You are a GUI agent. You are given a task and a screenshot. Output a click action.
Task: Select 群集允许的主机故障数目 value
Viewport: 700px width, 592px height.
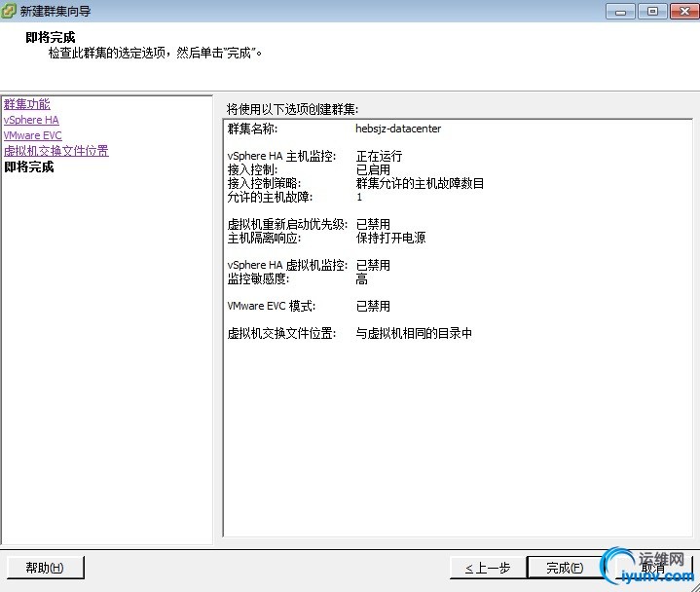tap(420, 183)
